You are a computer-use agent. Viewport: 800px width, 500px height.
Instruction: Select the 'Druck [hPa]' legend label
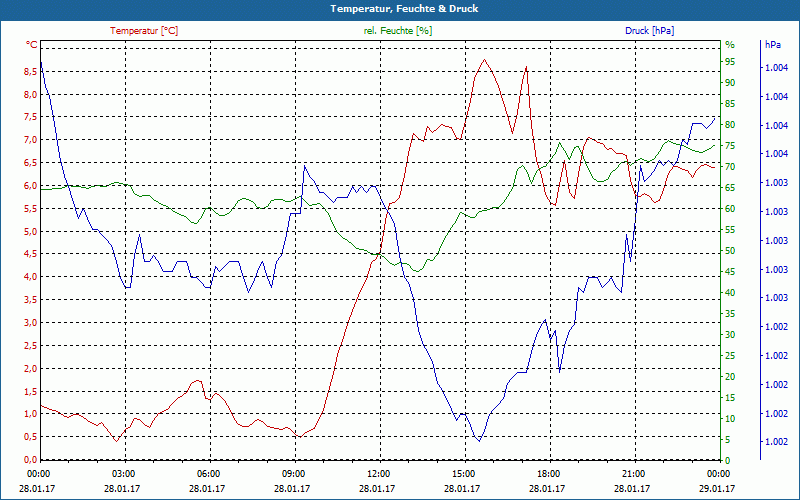point(650,31)
